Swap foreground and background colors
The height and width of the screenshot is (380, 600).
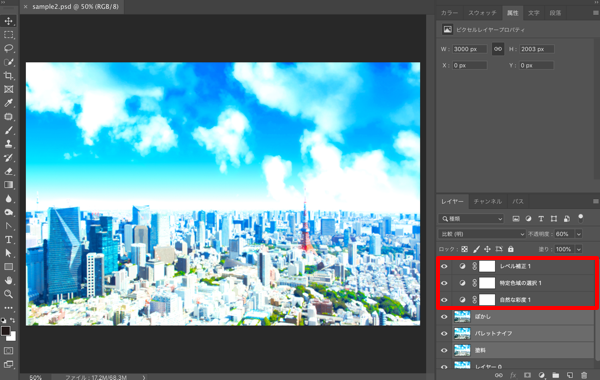point(13,320)
